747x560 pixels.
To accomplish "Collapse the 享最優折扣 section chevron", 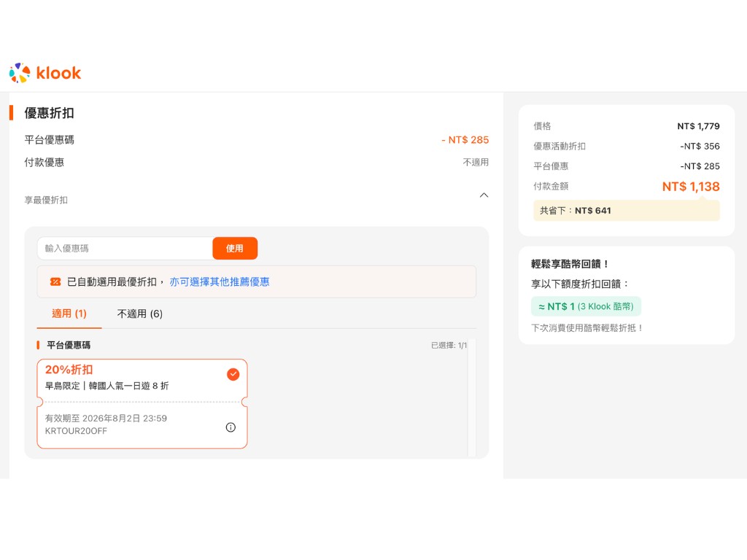I will pyautogui.click(x=484, y=195).
